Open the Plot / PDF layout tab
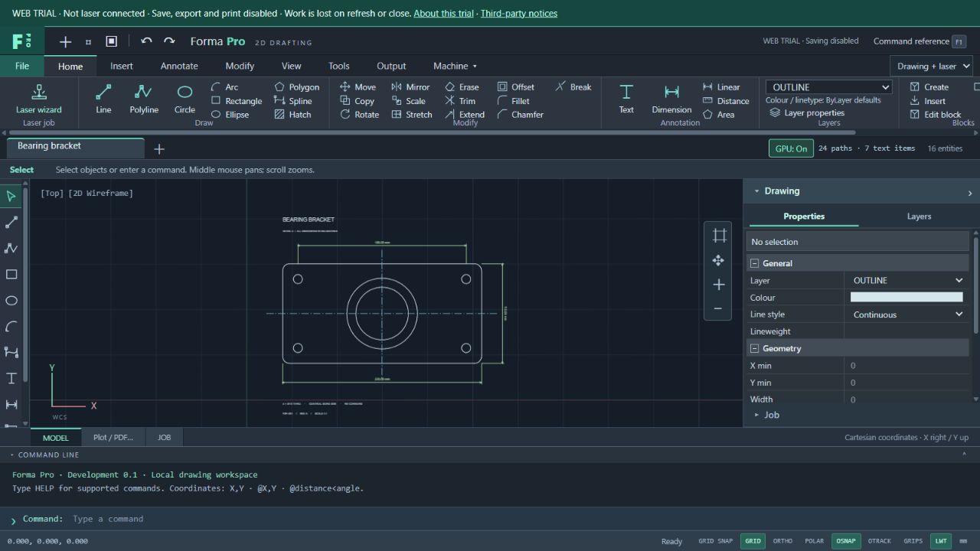 (x=113, y=438)
